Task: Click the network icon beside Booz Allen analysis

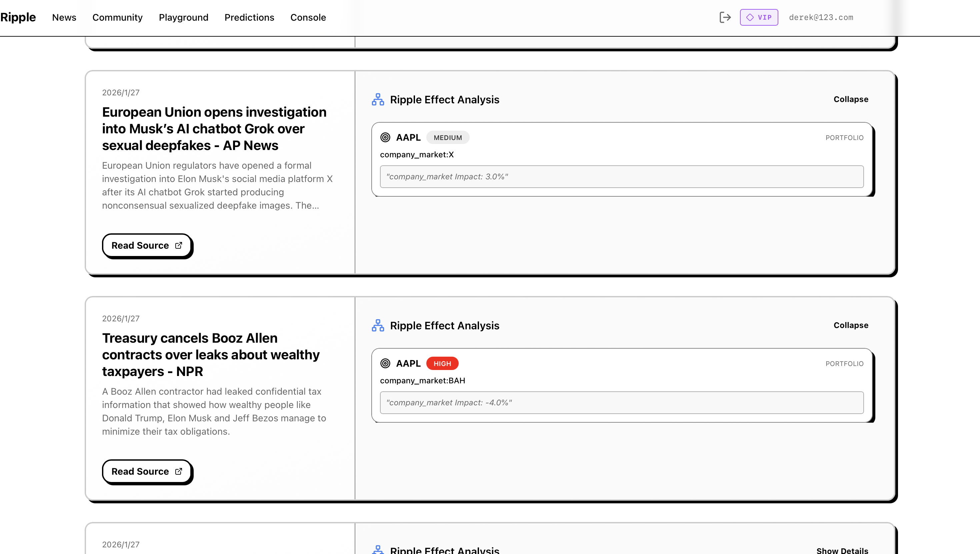Action: [378, 326]
